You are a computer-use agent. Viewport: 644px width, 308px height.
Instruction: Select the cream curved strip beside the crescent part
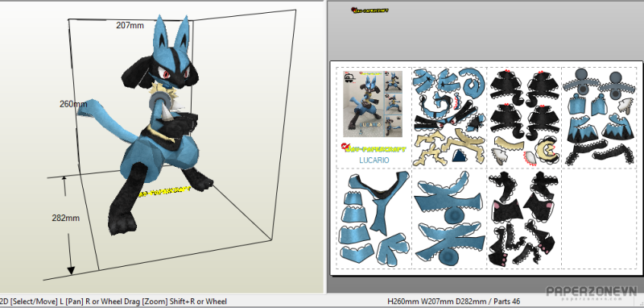pos(509,143)
